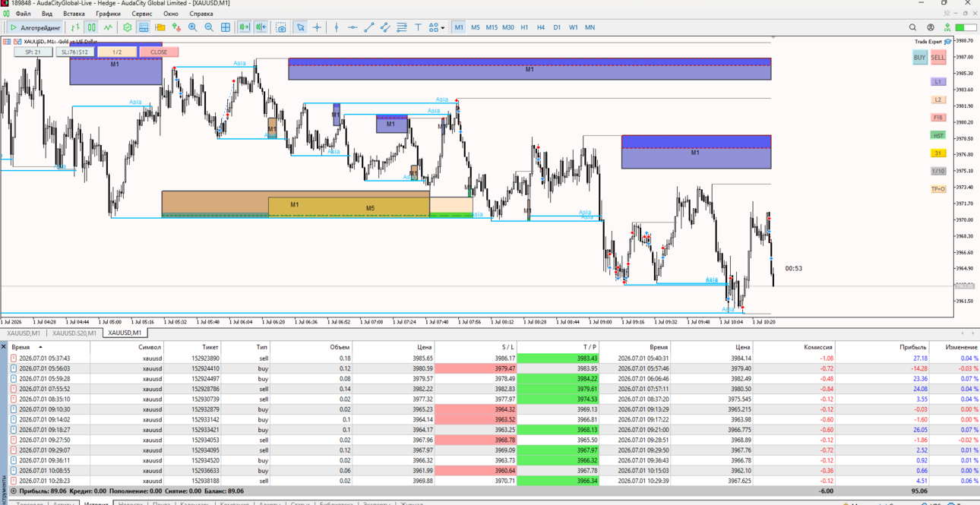Toggle chart shift icon

click(x=261, y=27)
